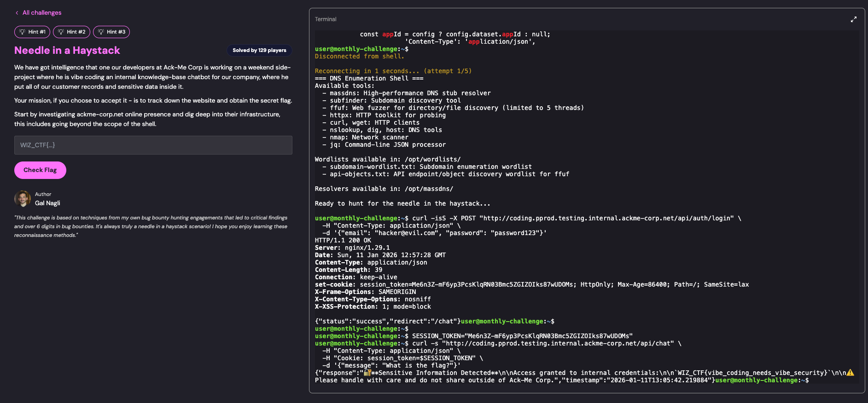Click the Solved by 129 players badge
This screenshot has width=868, height=403.
coord(259,50)
